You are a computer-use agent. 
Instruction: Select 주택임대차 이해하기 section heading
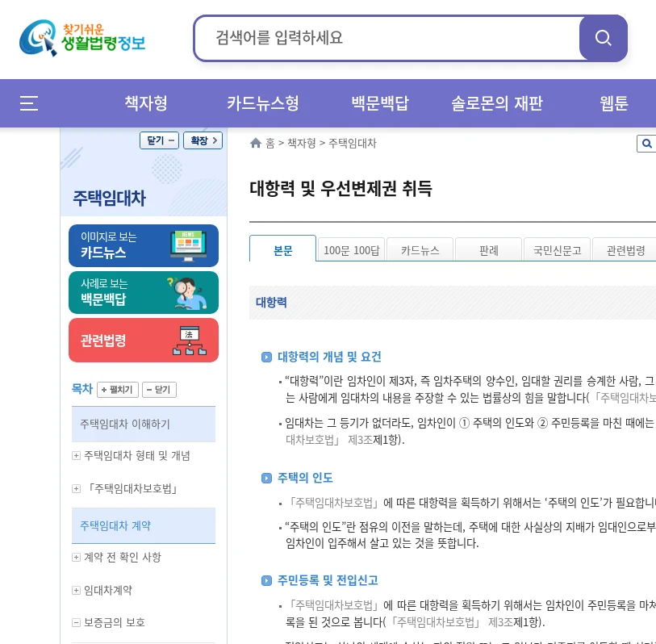point(144,424)
